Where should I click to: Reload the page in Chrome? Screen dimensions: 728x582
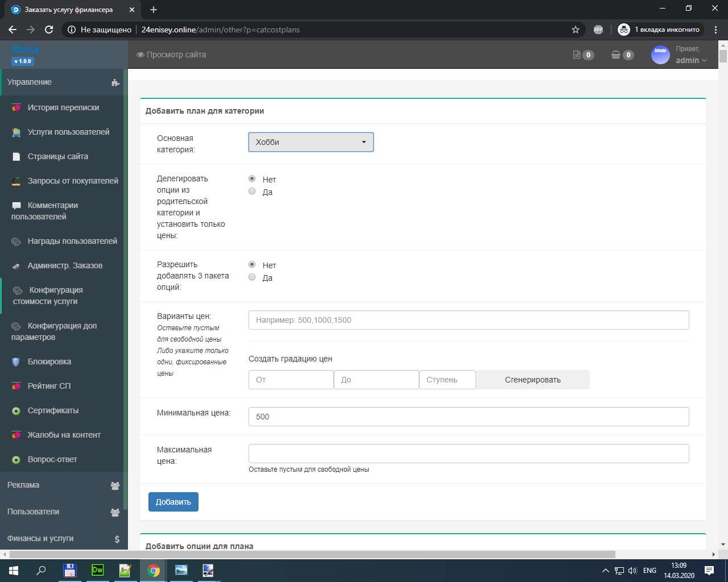[49, 30]
